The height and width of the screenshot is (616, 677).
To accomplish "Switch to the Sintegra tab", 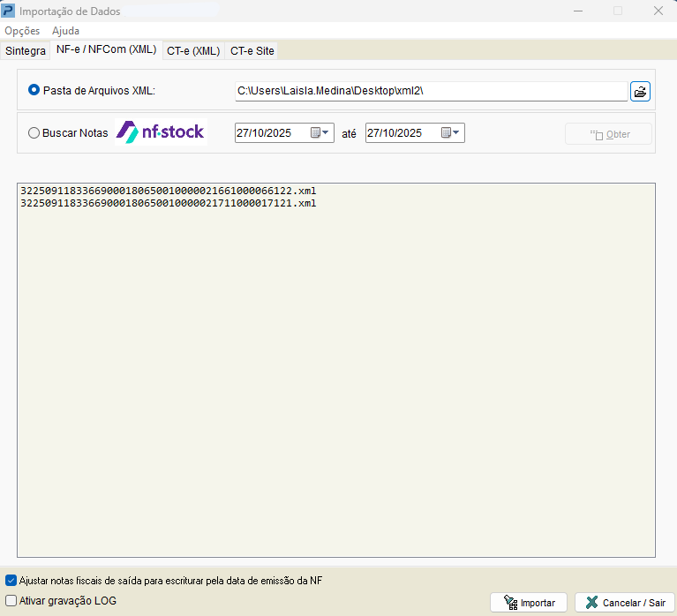I will [x=26, y=51].
